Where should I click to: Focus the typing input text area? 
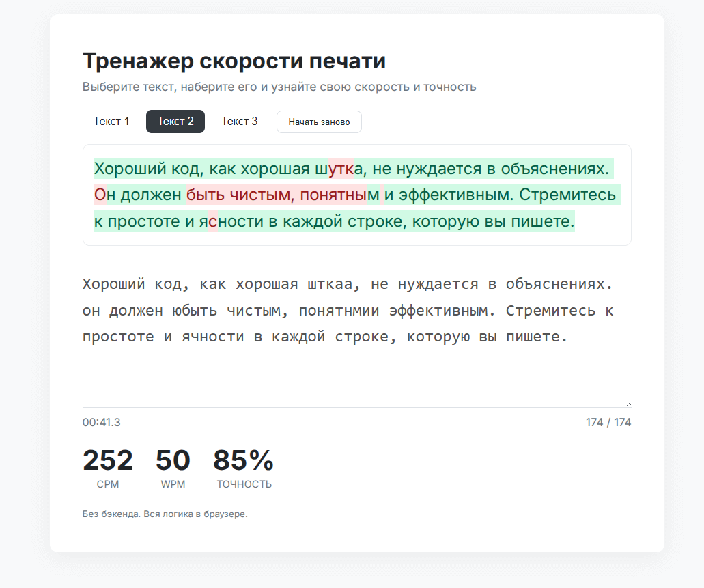click(x=356, y=369)
